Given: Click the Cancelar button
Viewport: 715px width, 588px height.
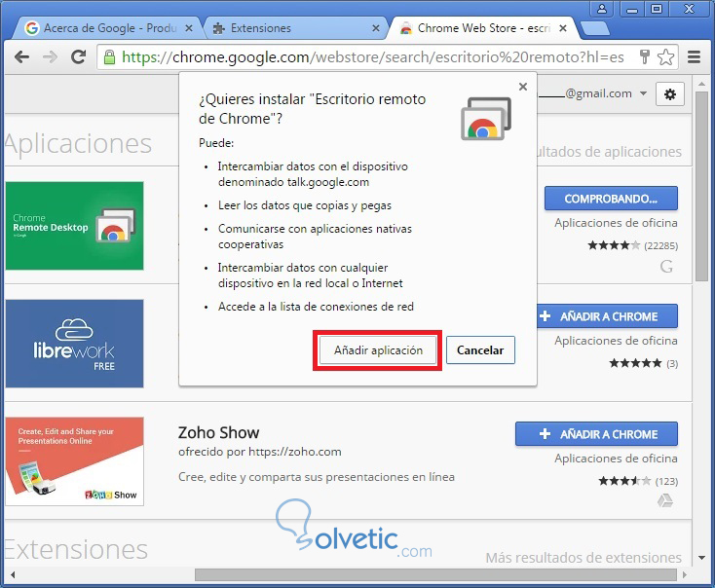Looking at the screenshot, I should pyautogui.click(x=480, y=350).
